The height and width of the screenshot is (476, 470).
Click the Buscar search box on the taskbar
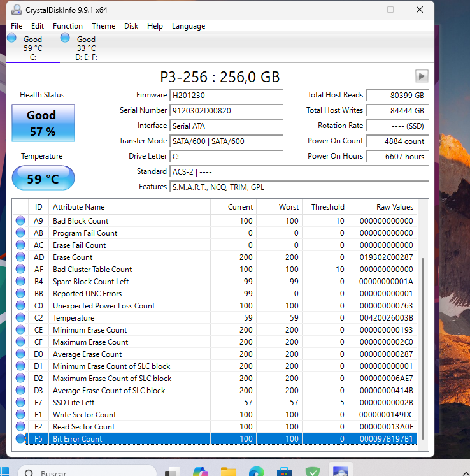(x=87, y=472)
